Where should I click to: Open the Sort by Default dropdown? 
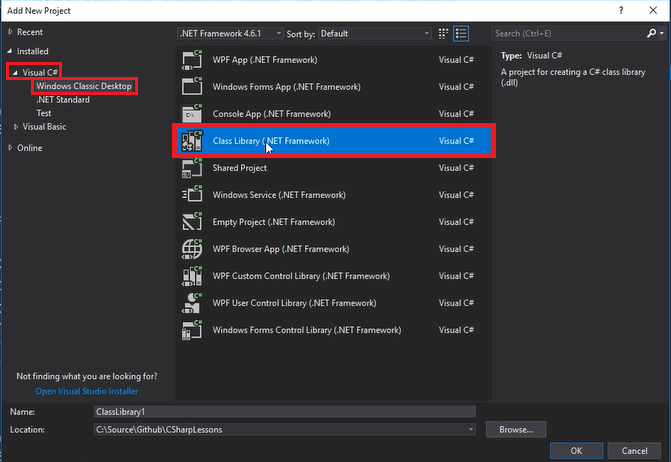(374, 33)
